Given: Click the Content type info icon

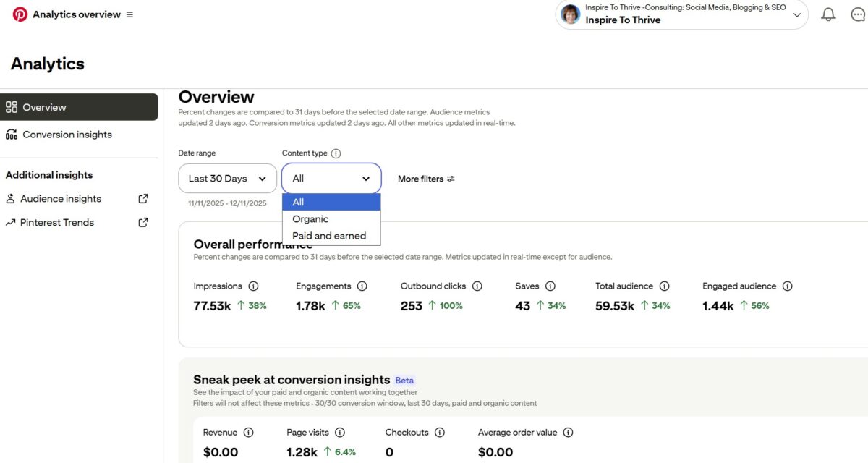Looking at the screenshot, I should pyautogui.click(x=334, y=153).
